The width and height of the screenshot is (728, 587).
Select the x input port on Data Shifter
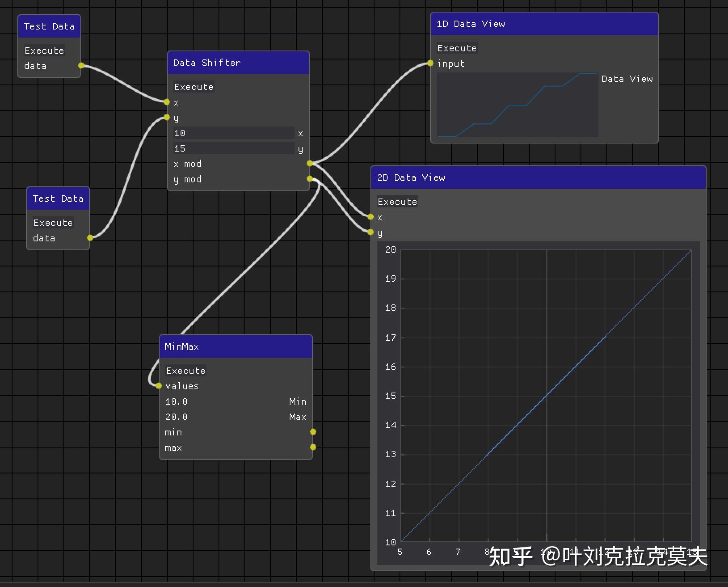point(167,102)
